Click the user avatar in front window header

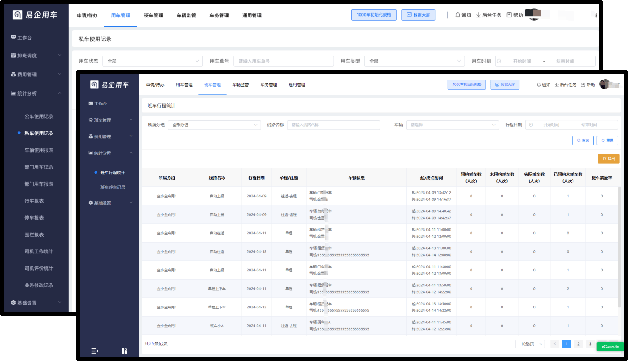pyautogui.click(x=605, y=84)
